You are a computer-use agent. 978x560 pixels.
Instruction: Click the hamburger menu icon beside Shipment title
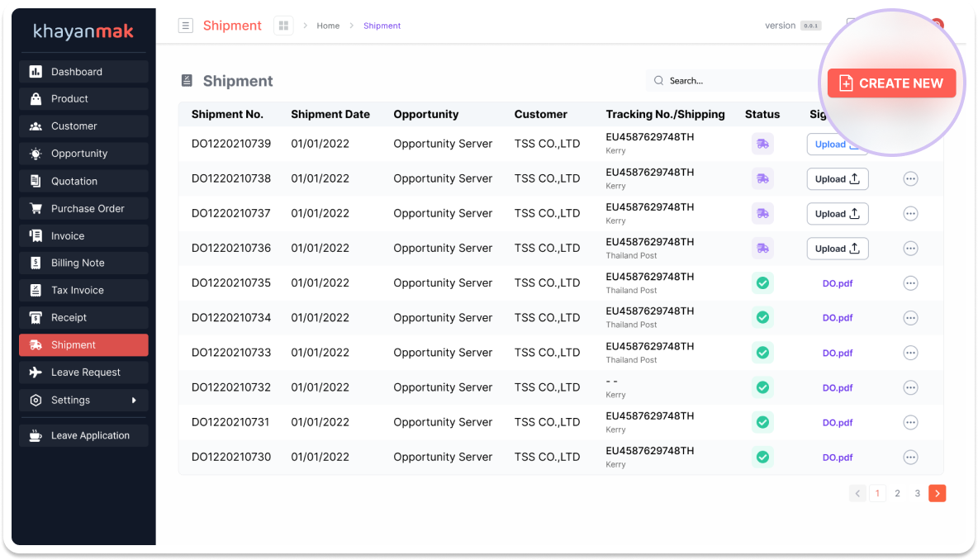point(186,26)
